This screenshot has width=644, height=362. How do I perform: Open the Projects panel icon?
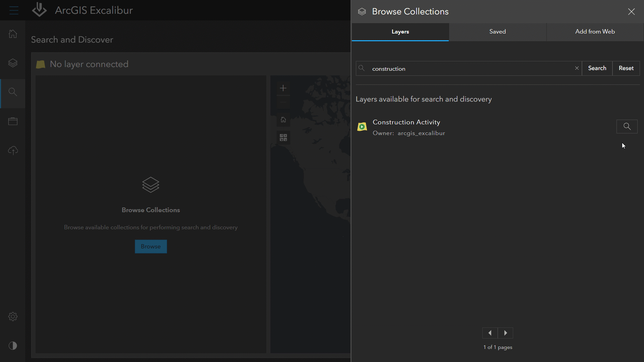[12, 122]
